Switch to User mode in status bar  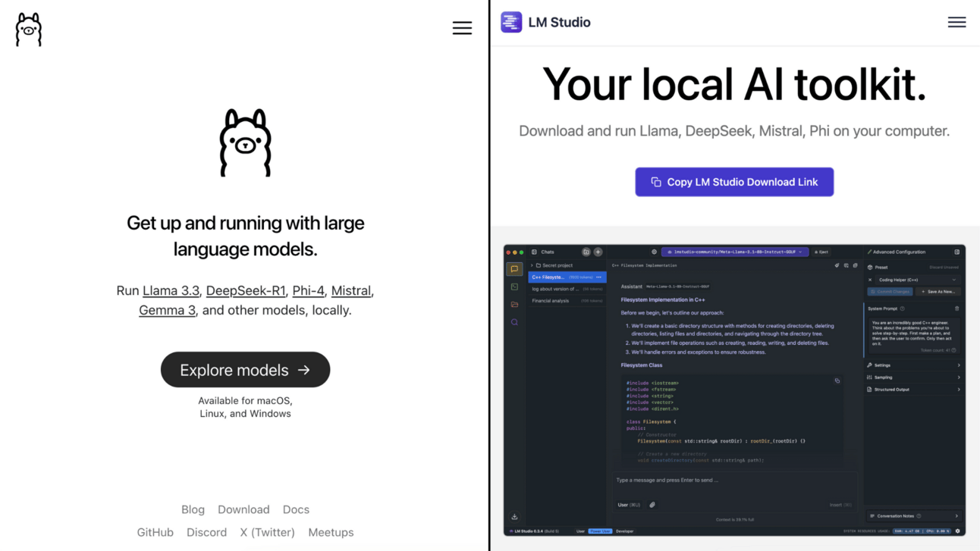point(580,531)
